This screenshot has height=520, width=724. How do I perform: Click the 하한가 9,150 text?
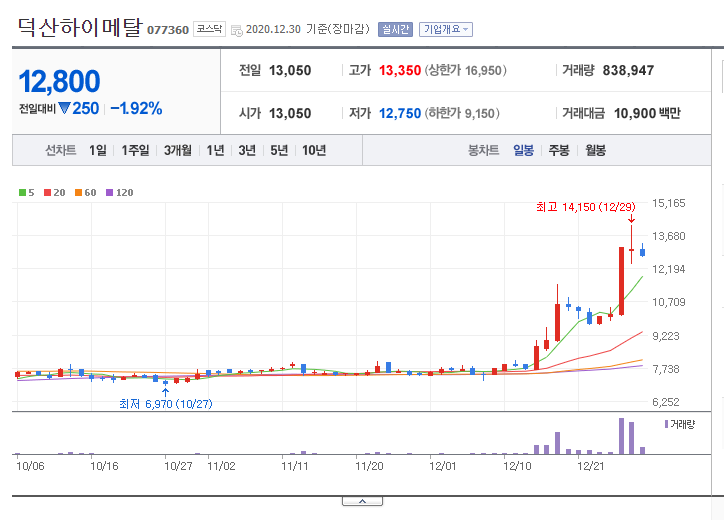[x=462, y=113]
